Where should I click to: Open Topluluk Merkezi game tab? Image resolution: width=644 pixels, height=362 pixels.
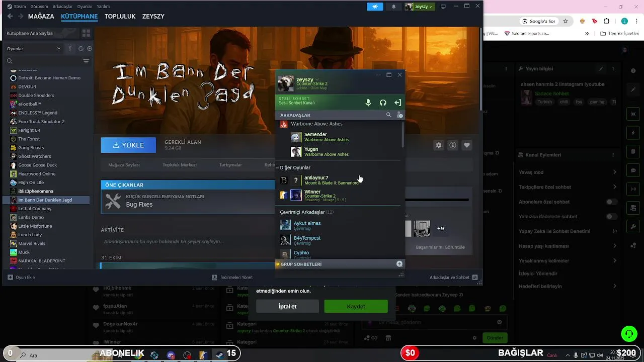(x=180, y=164)
